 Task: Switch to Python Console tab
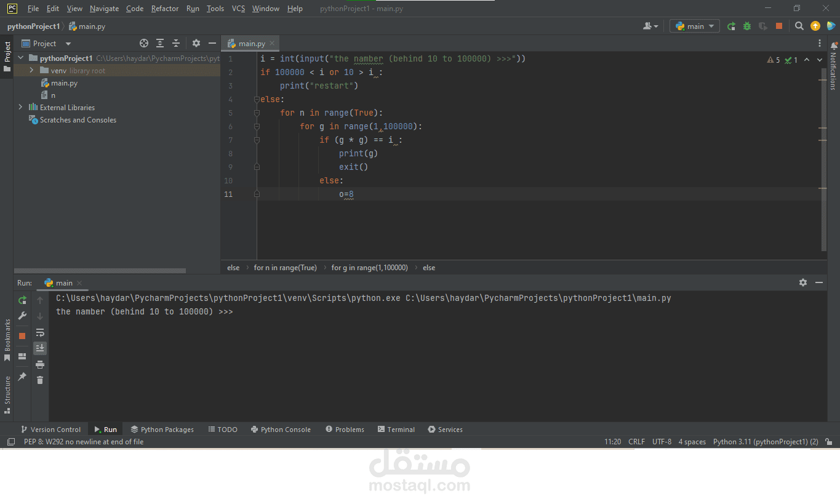pyautogui.click(x=281, y=430)
